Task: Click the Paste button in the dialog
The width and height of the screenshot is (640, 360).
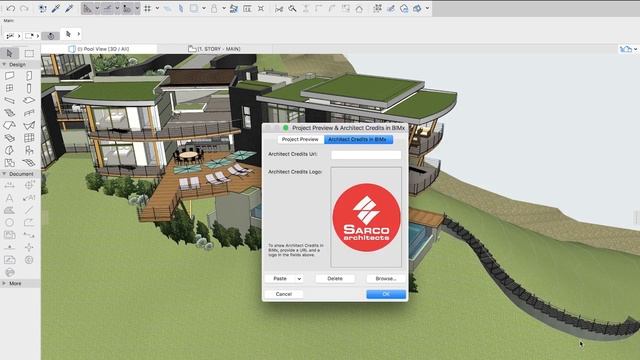Action: click(280, 279)
